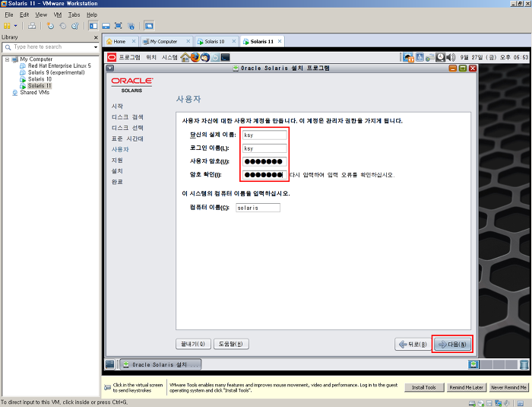This screenshot has width=532, height=407.
Task: Launch Firefox from the GNOME panel
Action: point(195,57)
